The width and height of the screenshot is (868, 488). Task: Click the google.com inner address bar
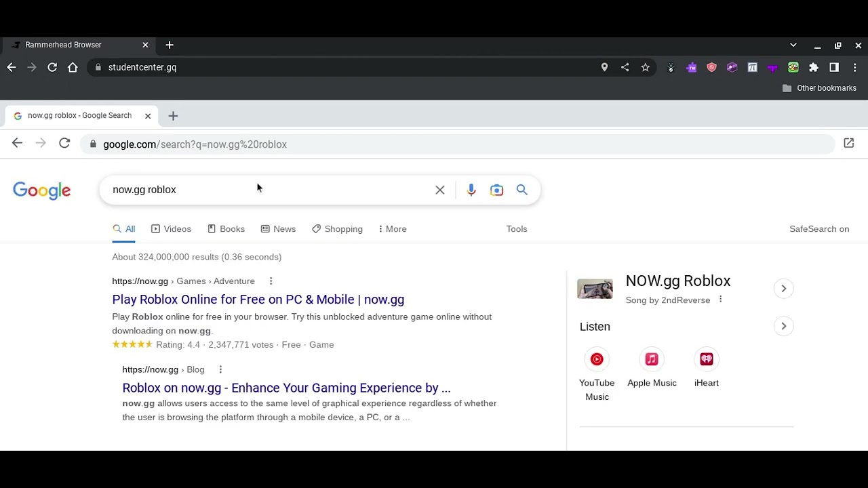(458, 144)
